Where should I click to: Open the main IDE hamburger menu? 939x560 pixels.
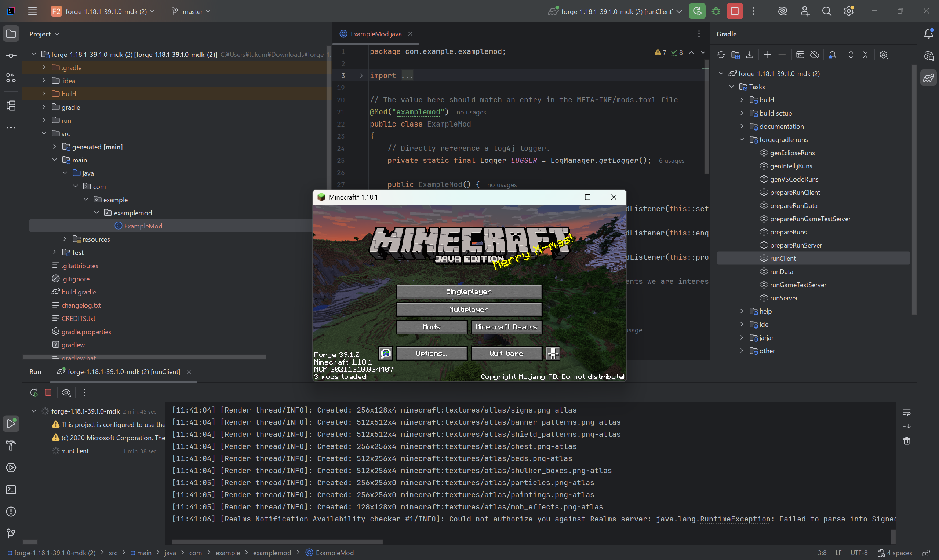[x=32, y=11]
